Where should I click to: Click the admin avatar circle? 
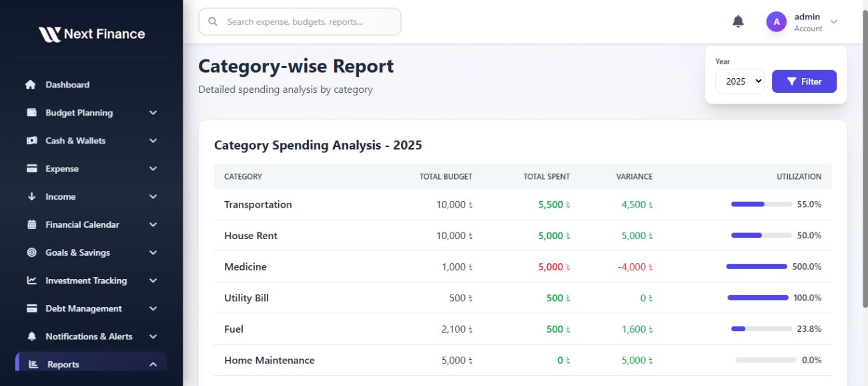(x=776, y=22)
